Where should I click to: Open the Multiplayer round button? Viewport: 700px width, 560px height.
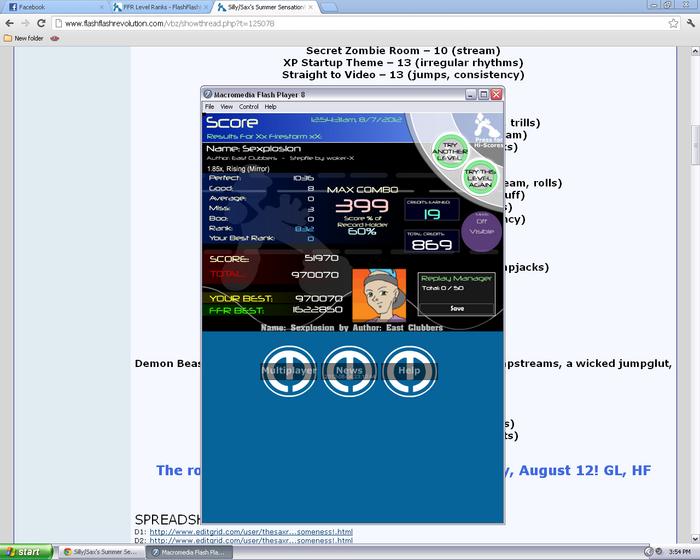pos(289,371)
